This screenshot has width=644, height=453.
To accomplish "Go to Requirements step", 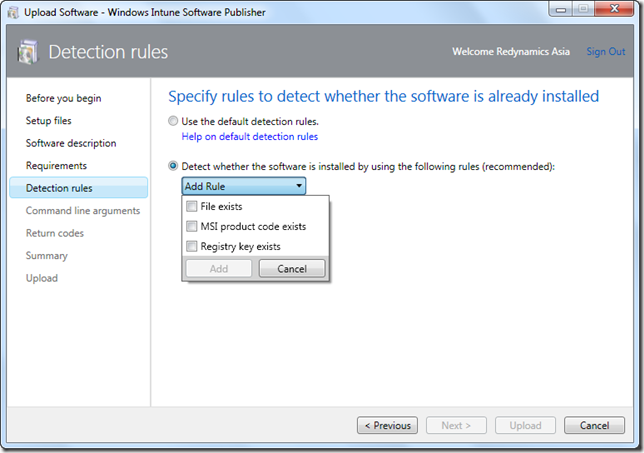I will (56, 166).
